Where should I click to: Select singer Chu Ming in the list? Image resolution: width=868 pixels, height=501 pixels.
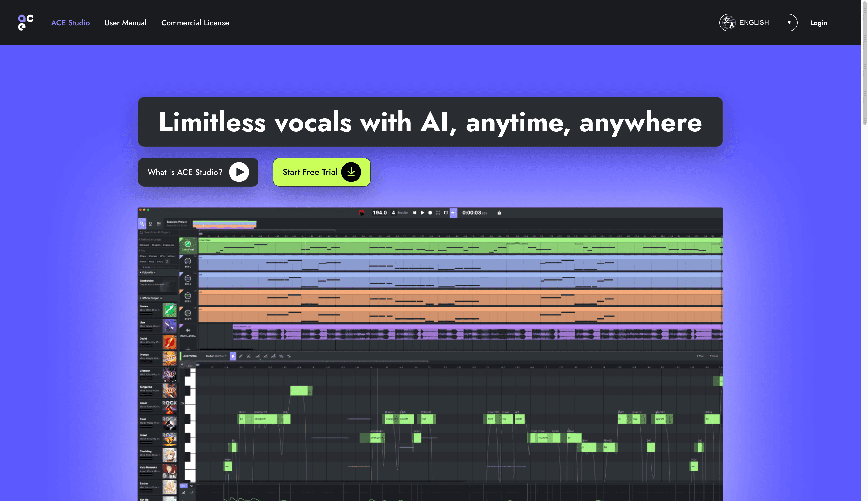click(x=157, y=455)
